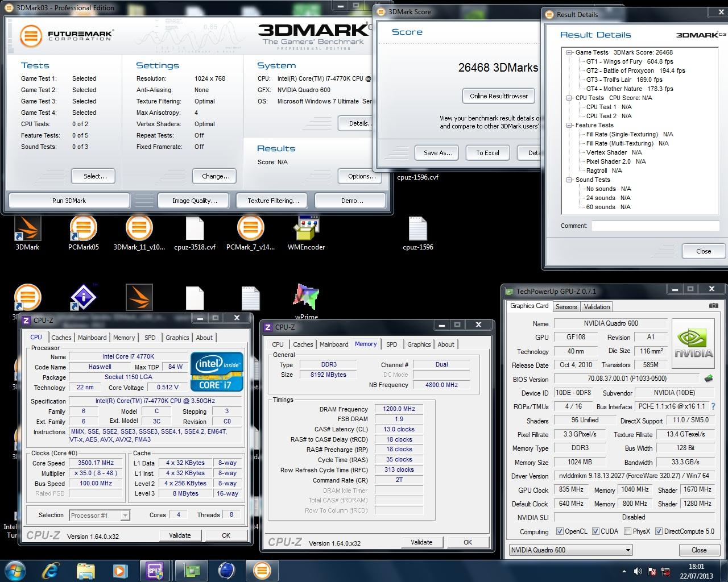Switch to the Validation tab in GPU-Z
Viewport: 728px width, 582px height.
click(x=597, y=306)
